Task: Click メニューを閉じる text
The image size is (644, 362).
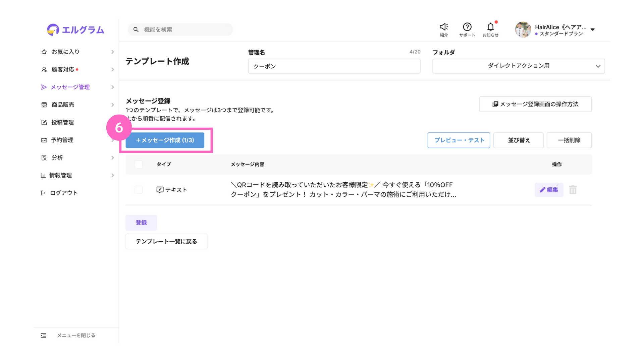Action: coord(76,336)
